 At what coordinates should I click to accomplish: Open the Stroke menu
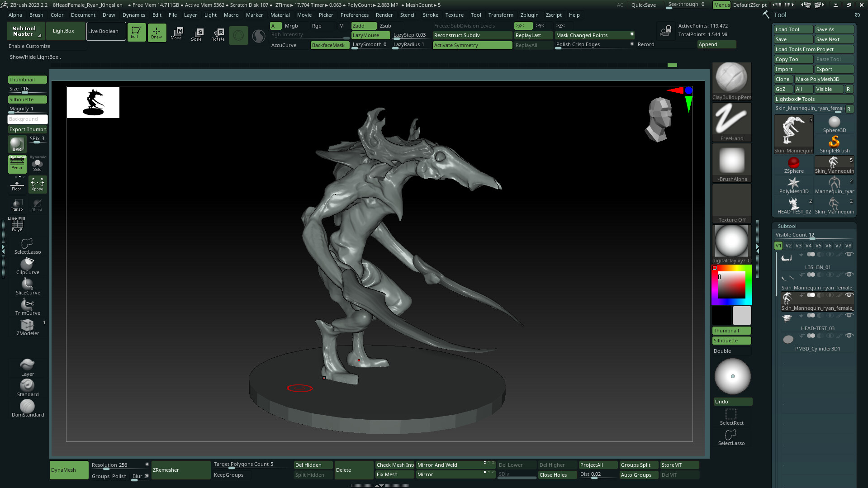[x=430, y=15]
